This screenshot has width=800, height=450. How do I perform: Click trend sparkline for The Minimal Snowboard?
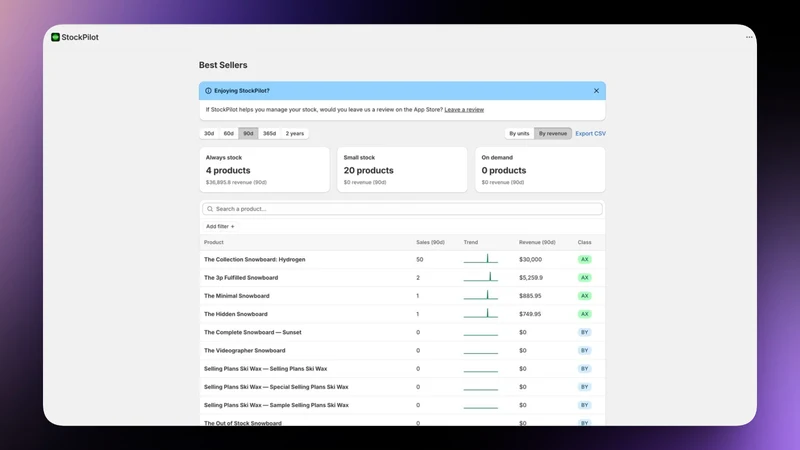481,295
